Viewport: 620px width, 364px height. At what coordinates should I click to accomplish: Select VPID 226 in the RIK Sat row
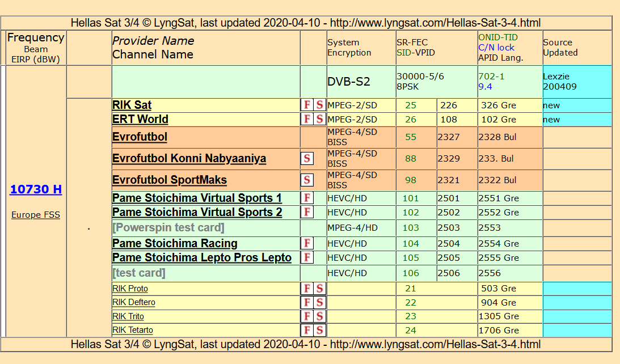click(x=449, y=105)
